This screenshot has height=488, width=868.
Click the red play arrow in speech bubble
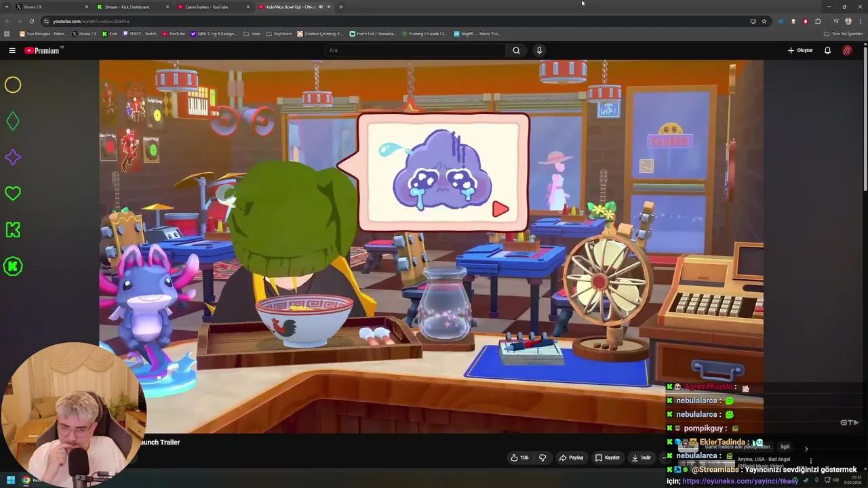(x=500, y=209)
